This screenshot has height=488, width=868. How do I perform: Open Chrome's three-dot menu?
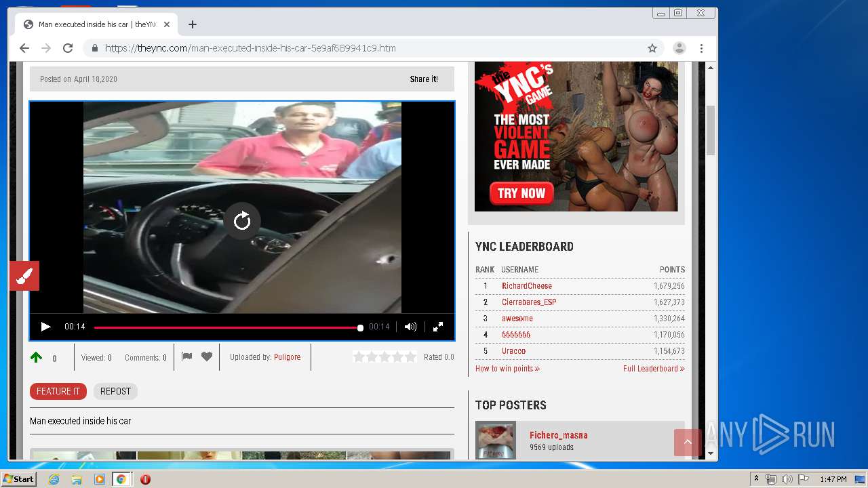point(701,48)
